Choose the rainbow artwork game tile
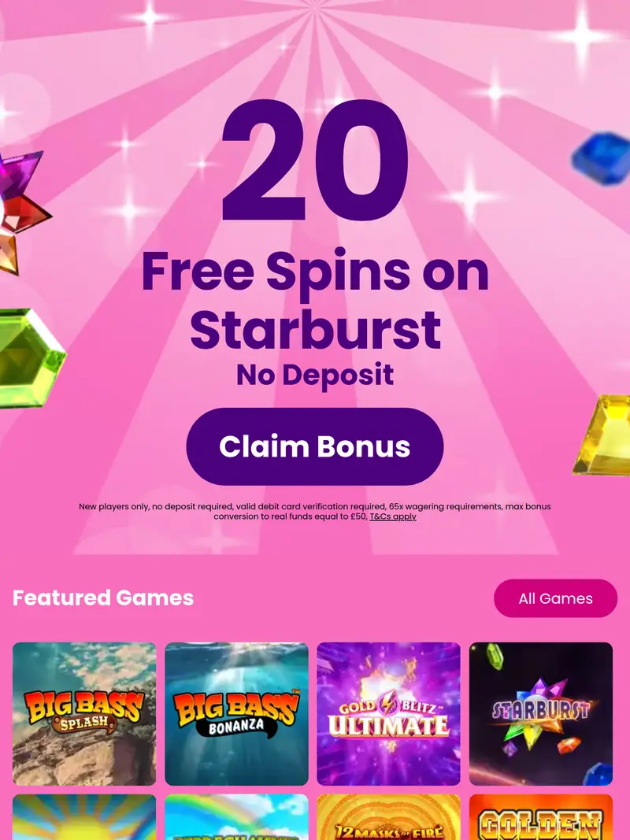 click(x=236, y=817)
